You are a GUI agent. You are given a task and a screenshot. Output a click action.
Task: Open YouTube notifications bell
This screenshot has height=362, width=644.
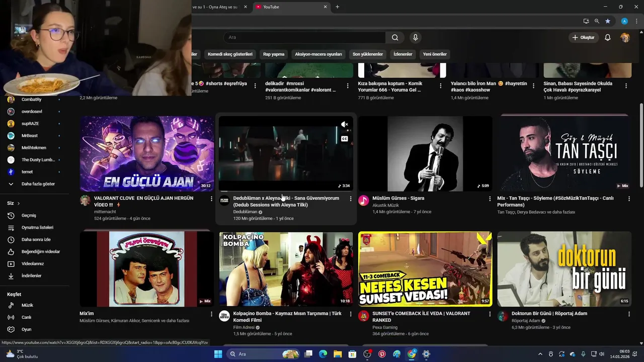pos(607,37)
